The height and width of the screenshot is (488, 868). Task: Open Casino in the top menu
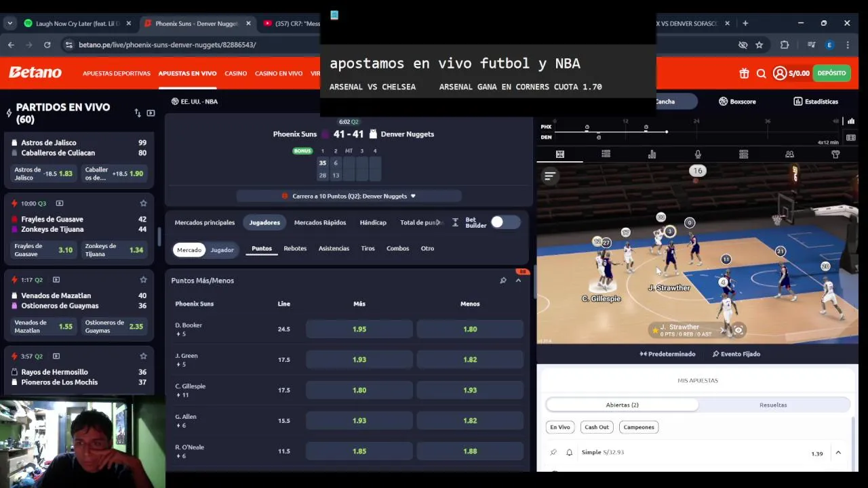(236, 73)
